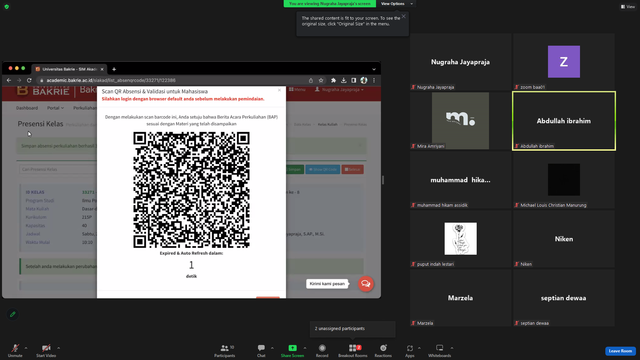Open the Portal dropdown menu
The width and height of the screenshot is (640, 360).
pos(55,108)
